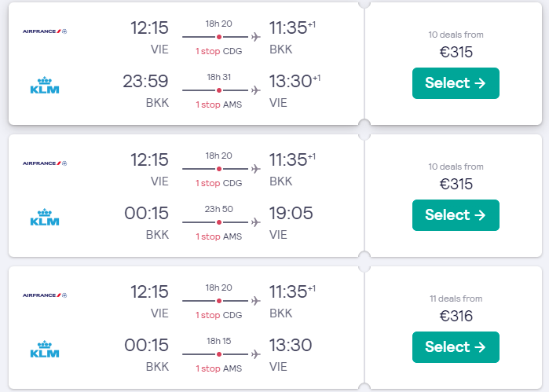Click '1 stop AMS' on 23:59 departure flight
Image resolution: width=549 pixels, height=392 pixels.
pos(219,104)
